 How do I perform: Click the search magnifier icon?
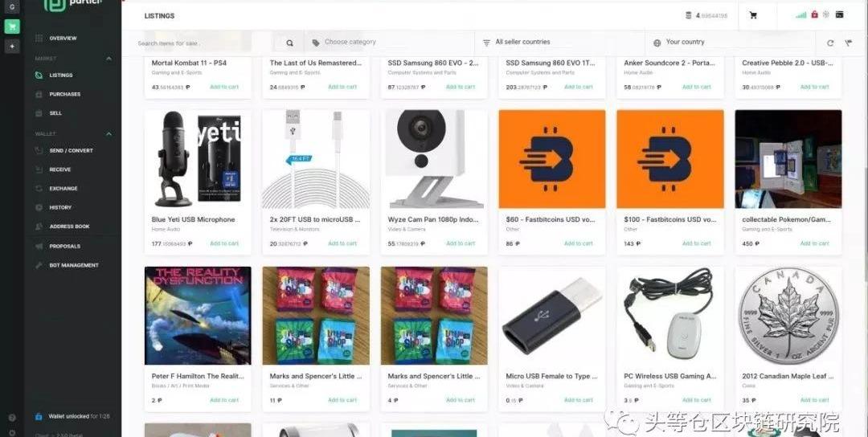pos(289,43)
